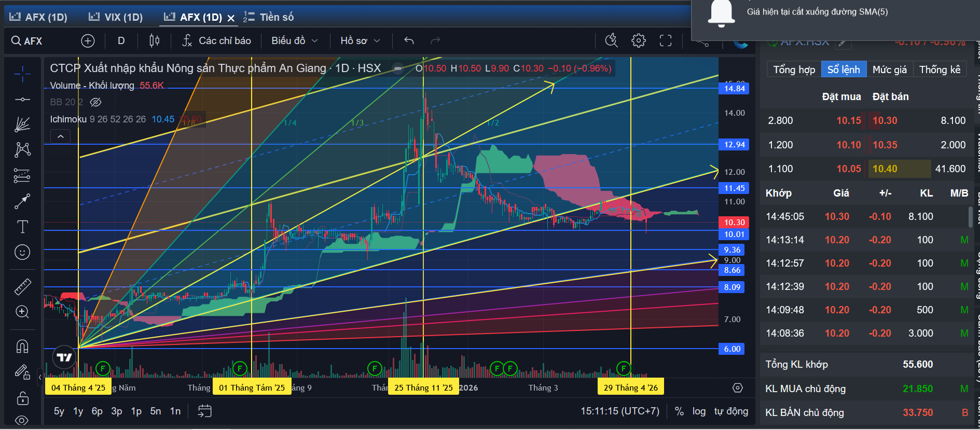Viewport: 980px width, 430px height.
Task: Expand the Hồ sơ dropdown
Action: coord(361,41)
